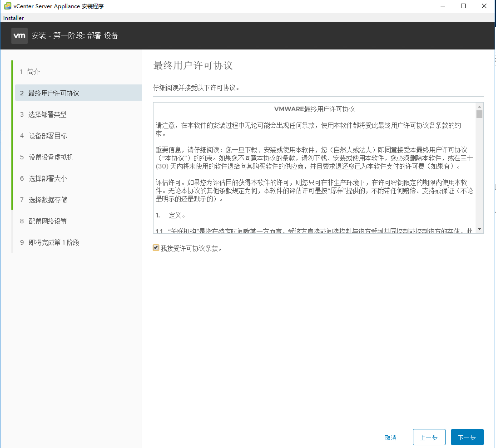The width and height of the screenshot is (496, 448).
Task: Click the 取消 cancel link
Action: [x=391, y=438]
